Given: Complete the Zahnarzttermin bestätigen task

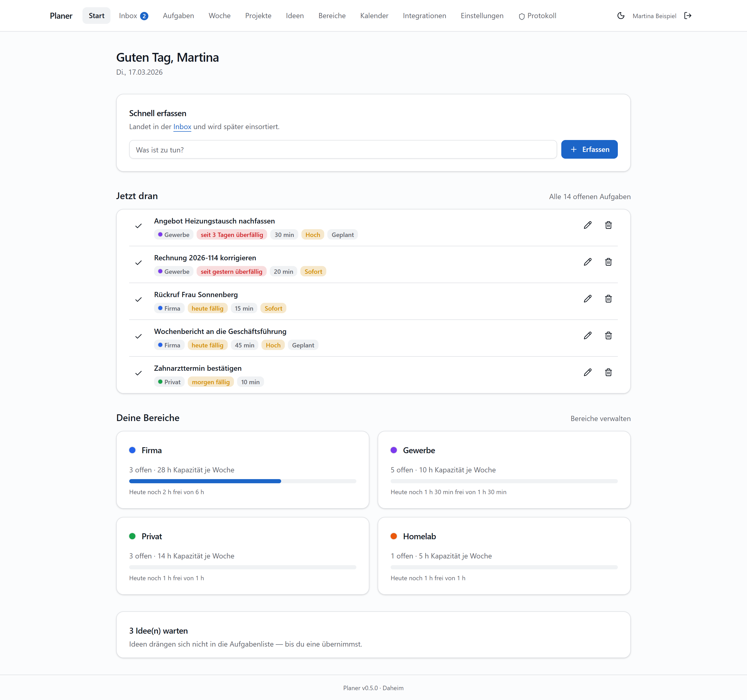Looking at the screenshot, I should [138, 373].
